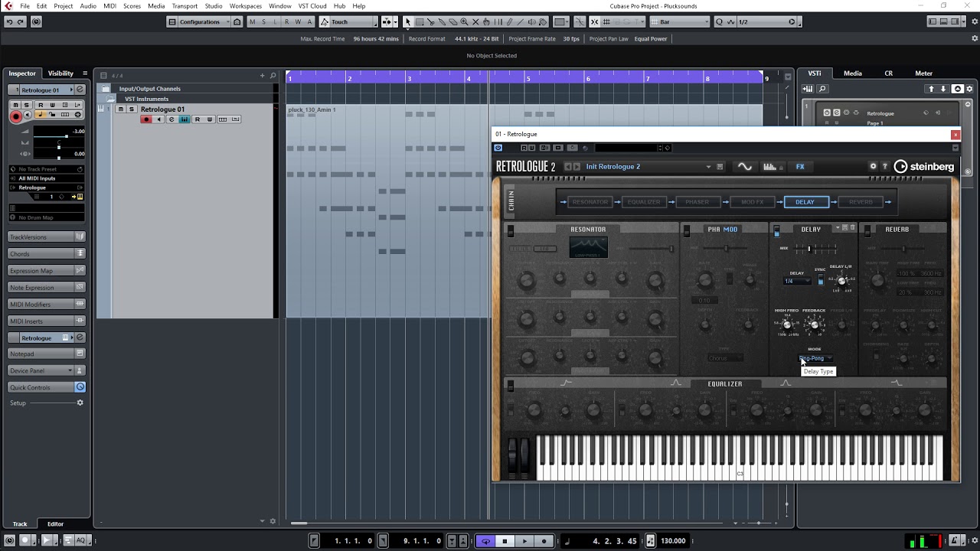980x551 pixels.
Task: Click the Stop button in transport bar
Action: pyautogui.click(x=505, y=541)
